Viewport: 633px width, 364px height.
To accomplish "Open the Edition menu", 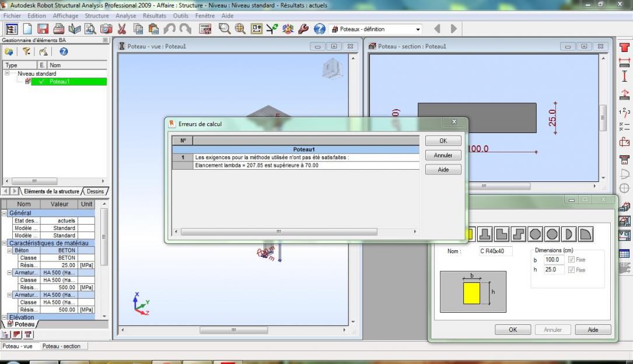I will point(37,16).
